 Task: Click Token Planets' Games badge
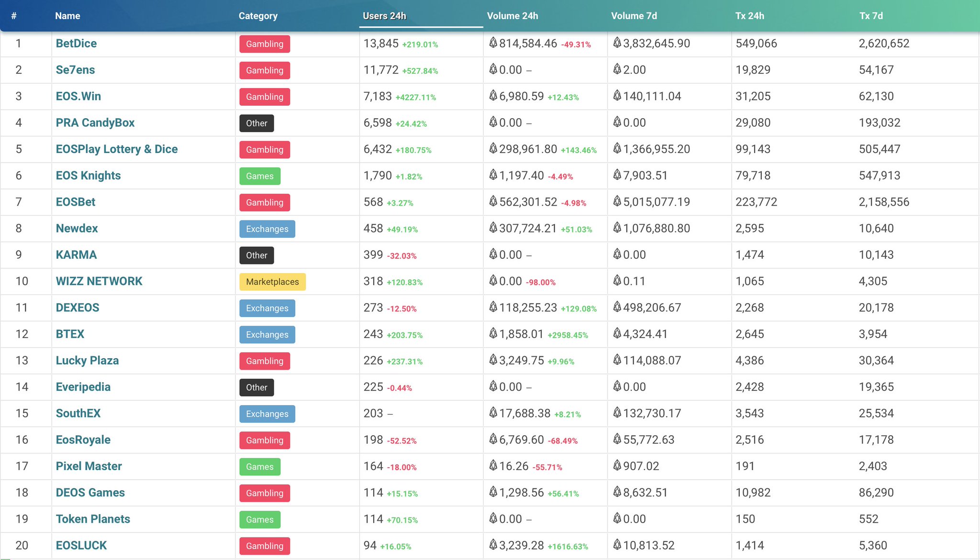260,519
